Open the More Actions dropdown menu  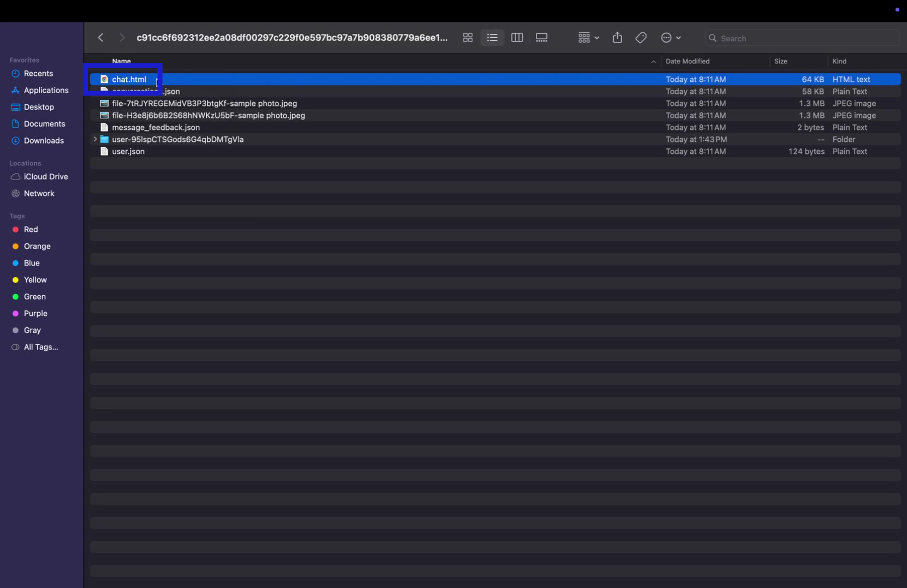(671, 37)
